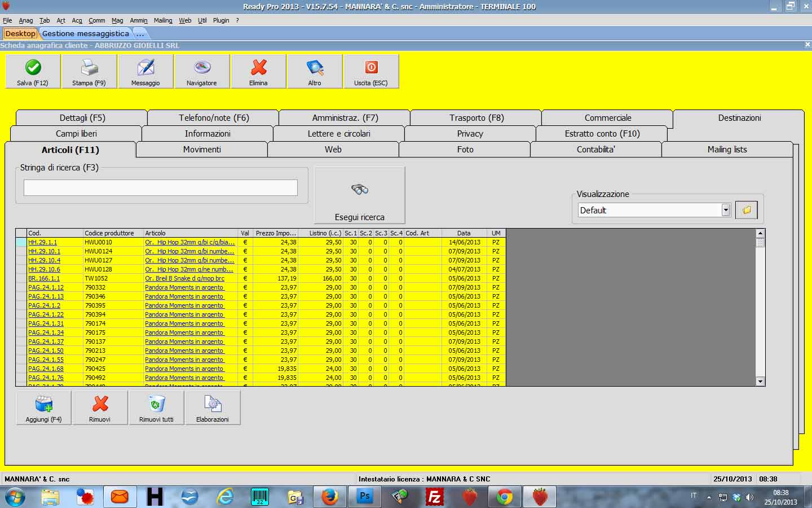Click the table scrollbar down arrow
Image resolution: width=812 pixels, height=508 pixels.
tap(760, 382)
